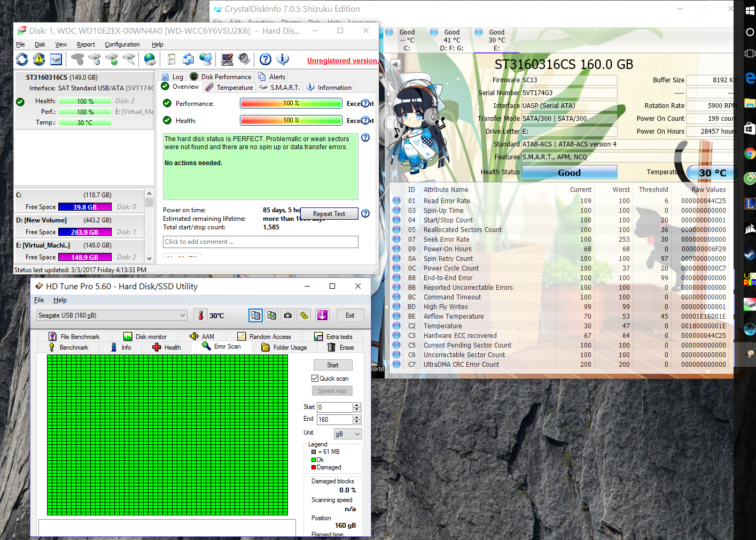Click the disk with magnifier surface test icon
This screenshot has width=756, height=540.
click(x=129, y=59)
